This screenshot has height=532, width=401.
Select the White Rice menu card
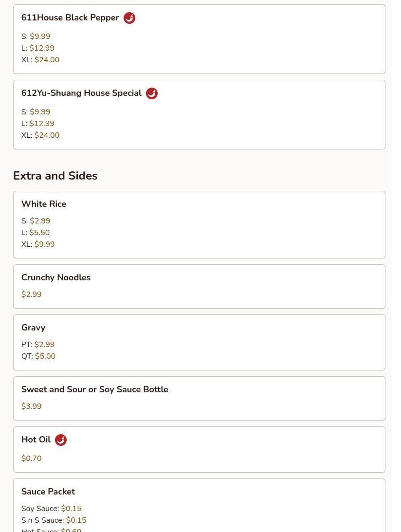point(199,224)
